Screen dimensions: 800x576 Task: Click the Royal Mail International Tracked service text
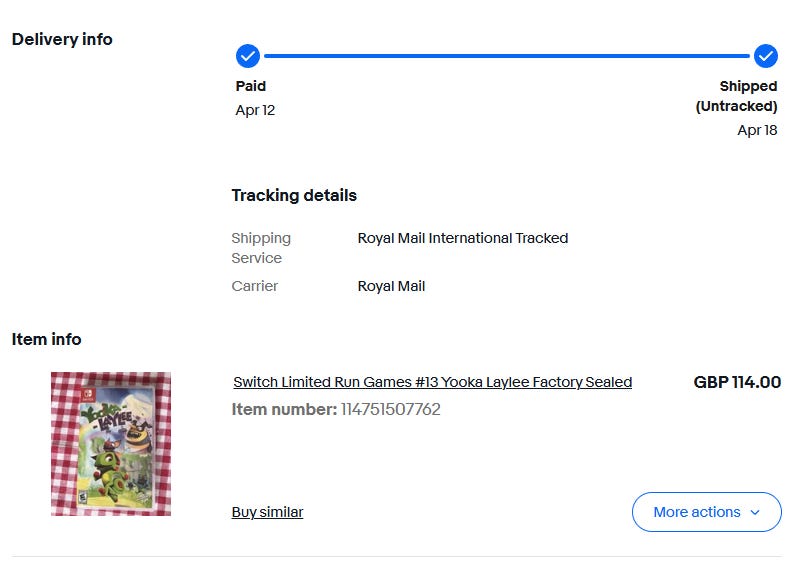pyautogui.click(x=462, y=238)
